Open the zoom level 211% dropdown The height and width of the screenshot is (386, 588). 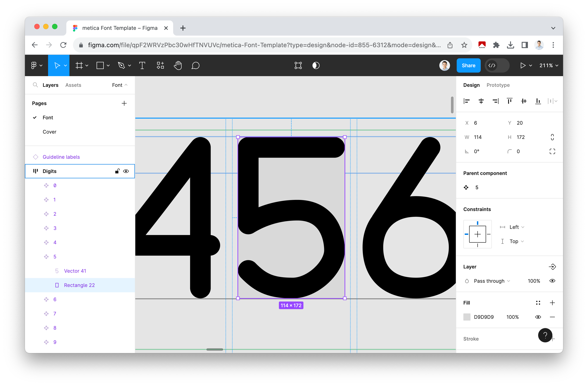point(548,65)
